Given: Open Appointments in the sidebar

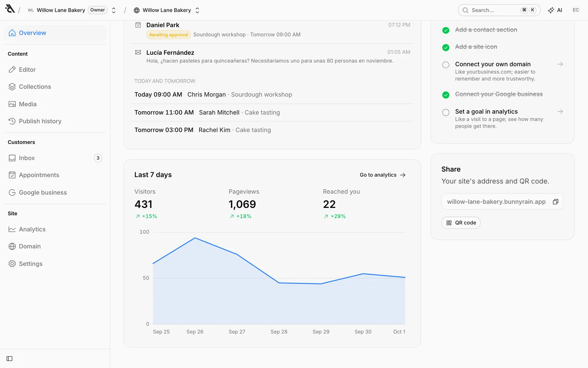Looking at the screenshot, I should [55, 175].
